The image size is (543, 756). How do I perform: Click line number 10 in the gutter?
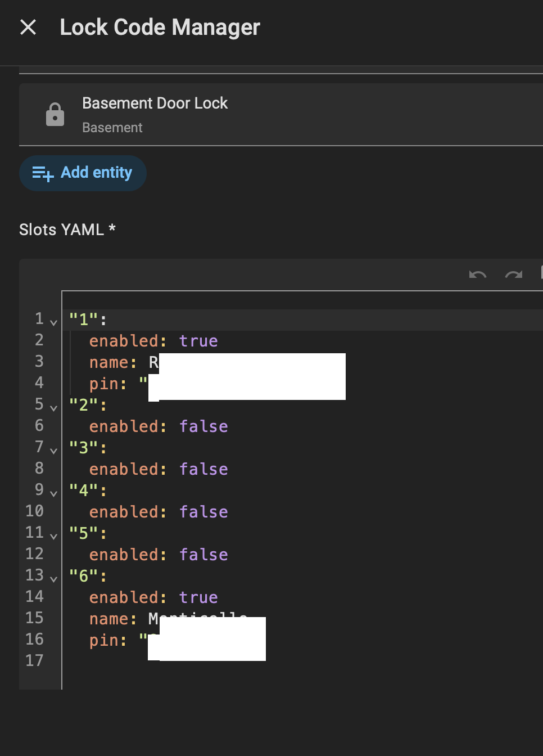pyautogui.click(x=34, y=511)
